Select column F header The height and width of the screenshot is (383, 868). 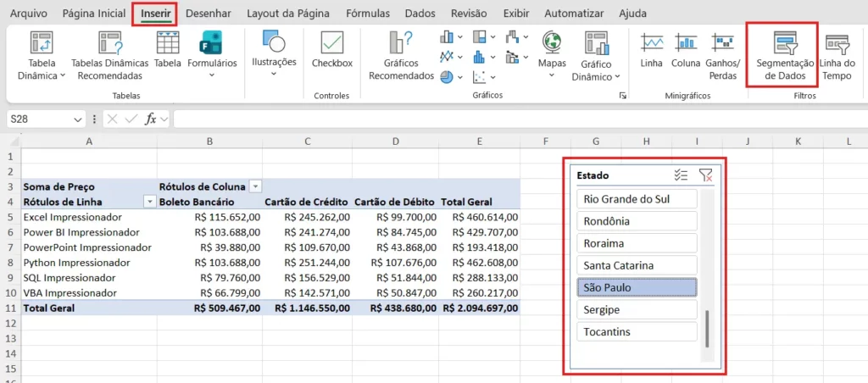(x=545, y=142)
